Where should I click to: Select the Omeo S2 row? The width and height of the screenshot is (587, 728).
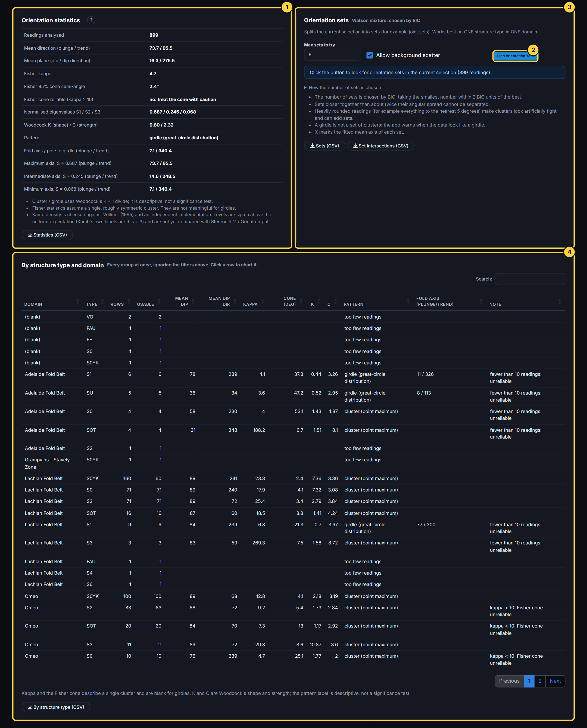[293, 611]
